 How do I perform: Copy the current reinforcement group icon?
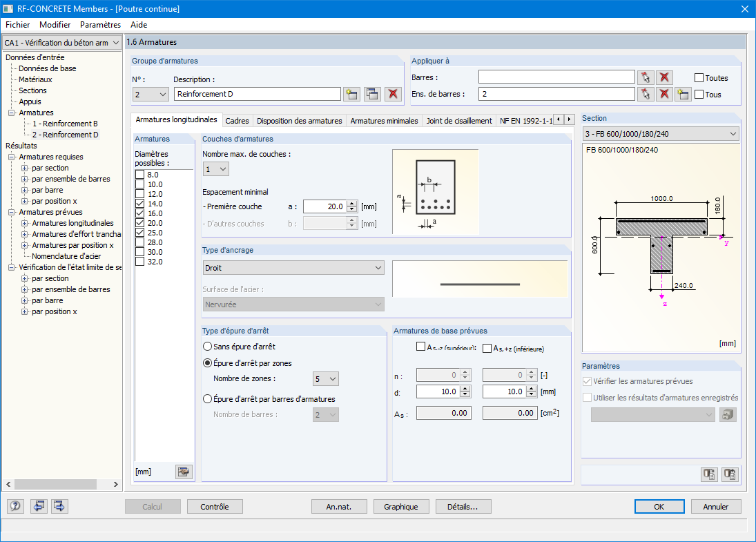372,94
